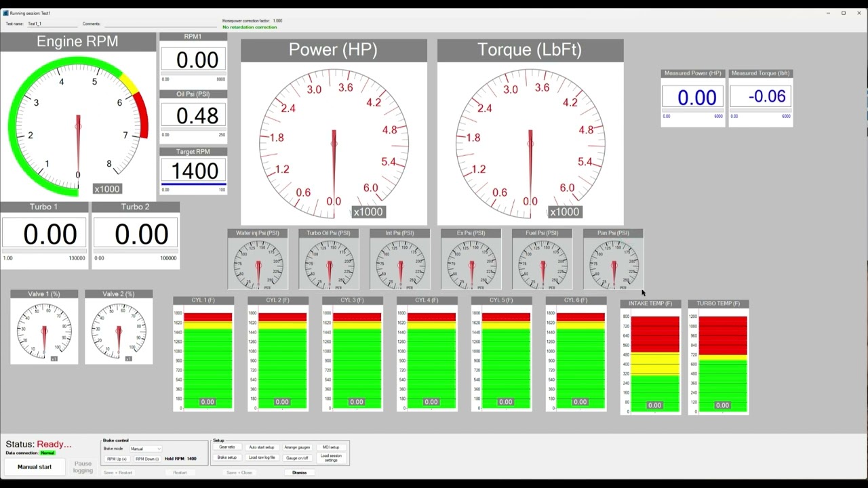The image size is (868, 488).
Task: Click the Measured Torque value -0.06
Action: (760, 97)
